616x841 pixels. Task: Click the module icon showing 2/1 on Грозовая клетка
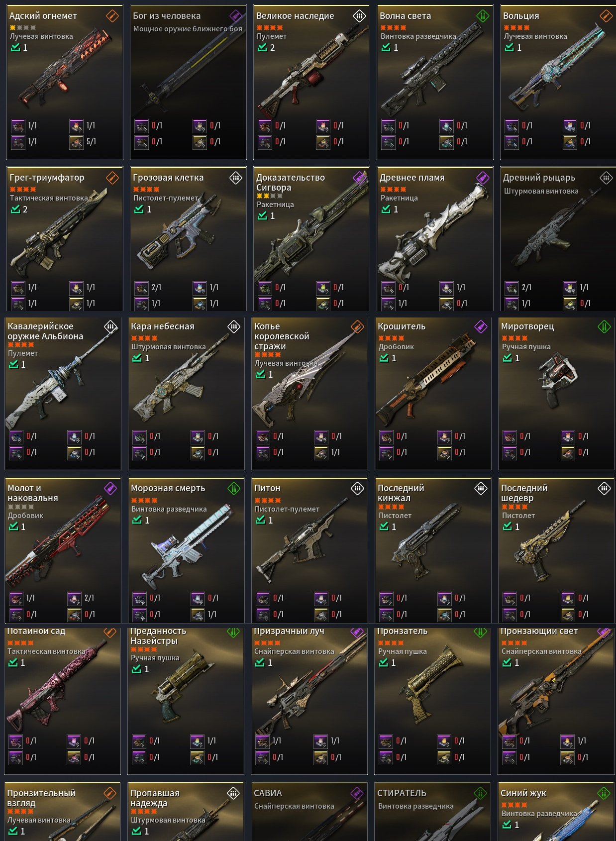[141, 288]
